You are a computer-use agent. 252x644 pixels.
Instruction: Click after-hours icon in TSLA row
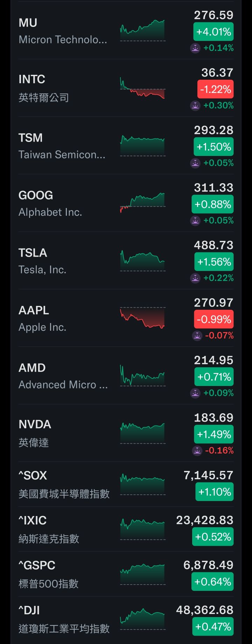(195, 278)
